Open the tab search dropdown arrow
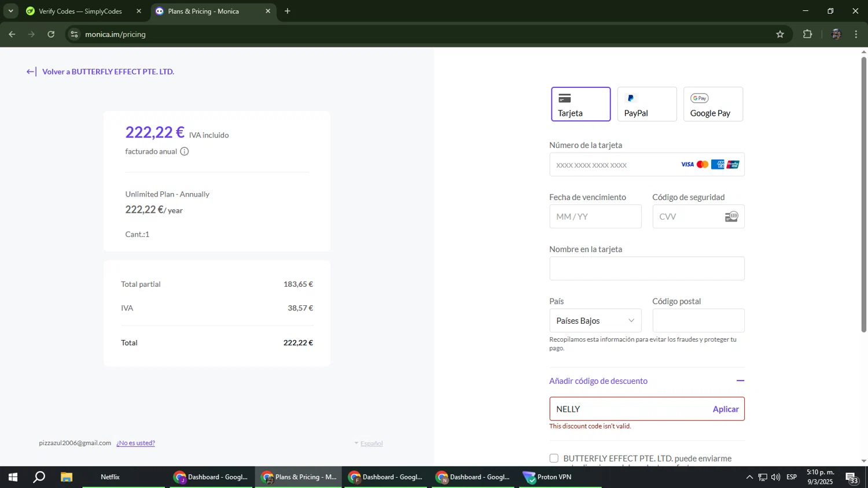Viewport: 868px width, 488px height. 10,11
